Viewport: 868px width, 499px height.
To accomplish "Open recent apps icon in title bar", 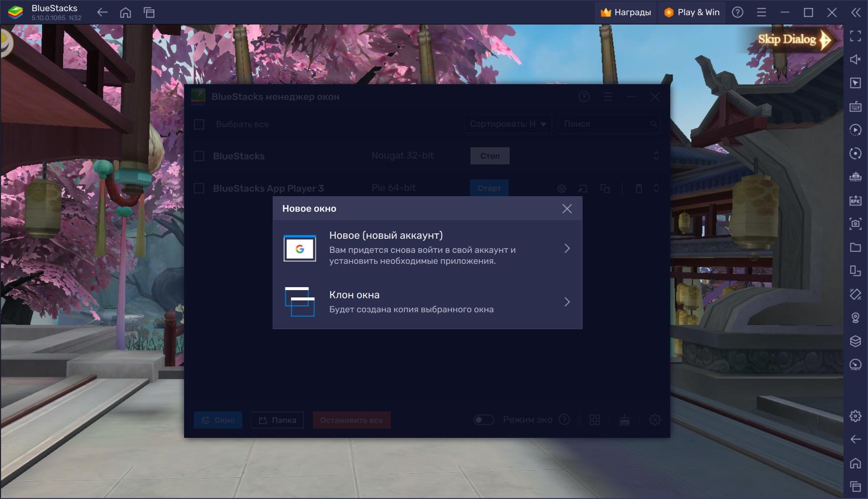I will (149, 12).
